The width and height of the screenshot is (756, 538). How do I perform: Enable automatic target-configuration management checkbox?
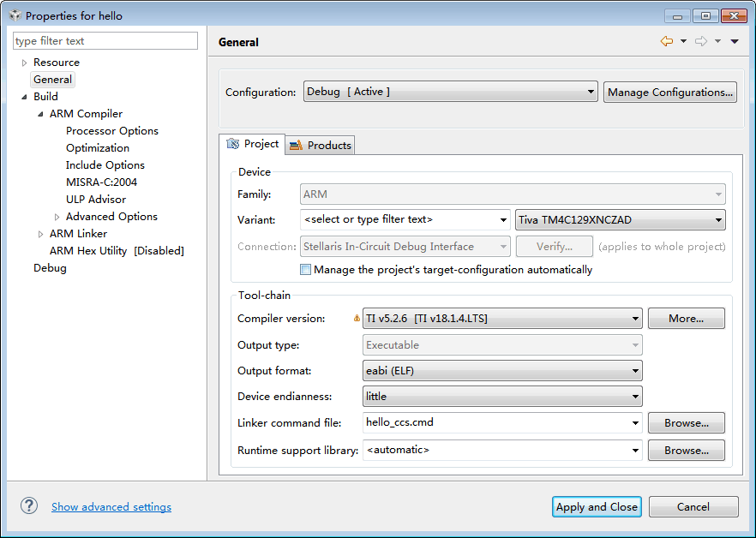coord(306,270)
